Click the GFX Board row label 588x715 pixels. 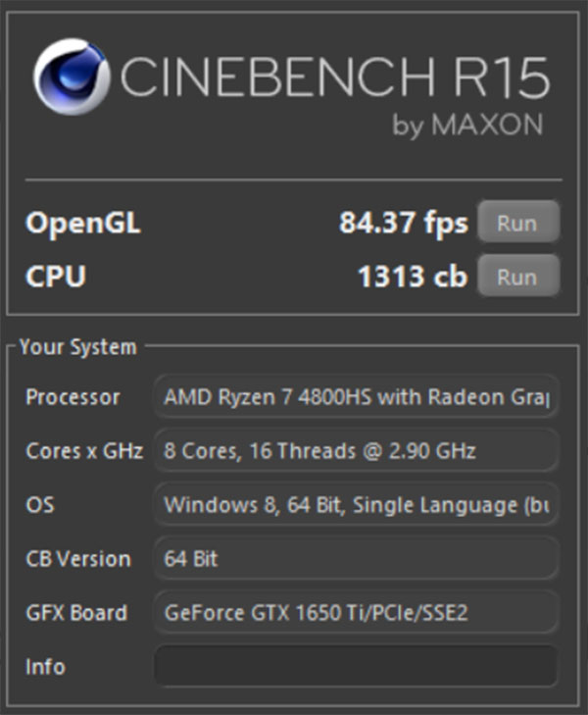click(x=76, y=613)
